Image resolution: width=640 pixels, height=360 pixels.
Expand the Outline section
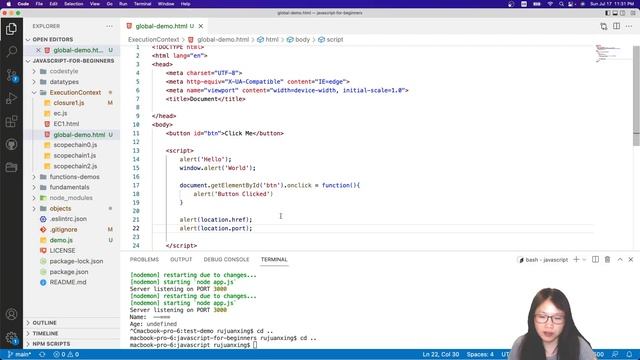[44, 323]
